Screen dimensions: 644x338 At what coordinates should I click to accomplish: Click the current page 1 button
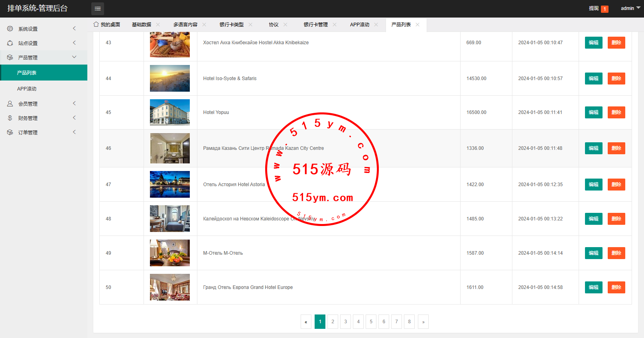click(320, 322)
